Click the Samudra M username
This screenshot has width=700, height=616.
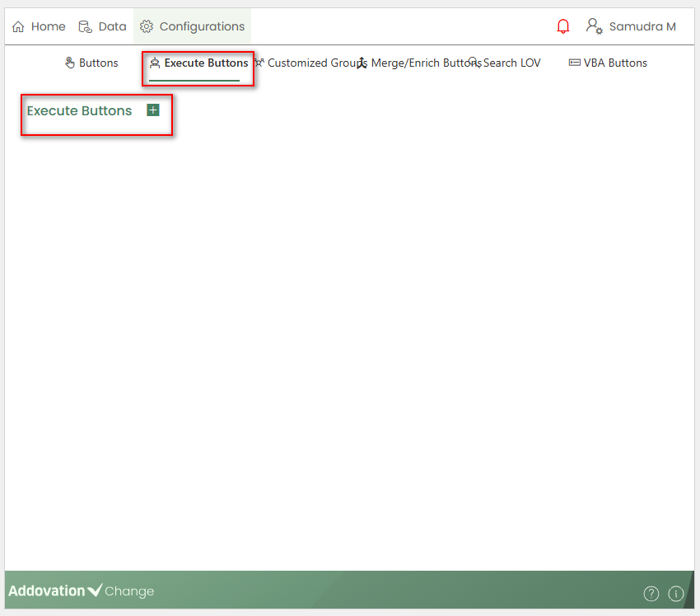642,26
